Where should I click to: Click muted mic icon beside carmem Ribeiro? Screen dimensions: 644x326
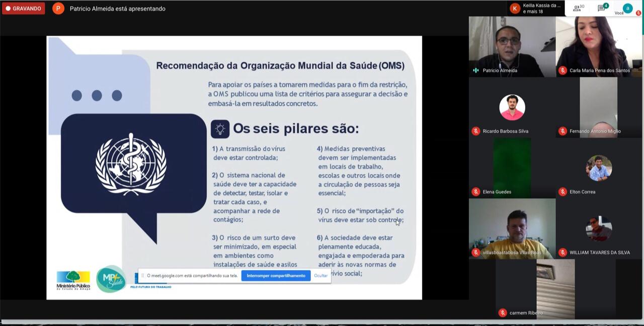pos(502,313)
